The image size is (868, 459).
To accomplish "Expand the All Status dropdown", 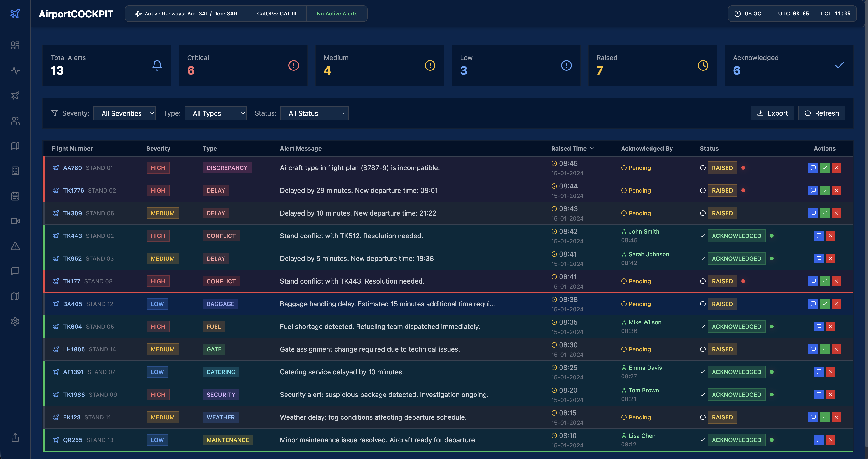I will pos(314,113).
